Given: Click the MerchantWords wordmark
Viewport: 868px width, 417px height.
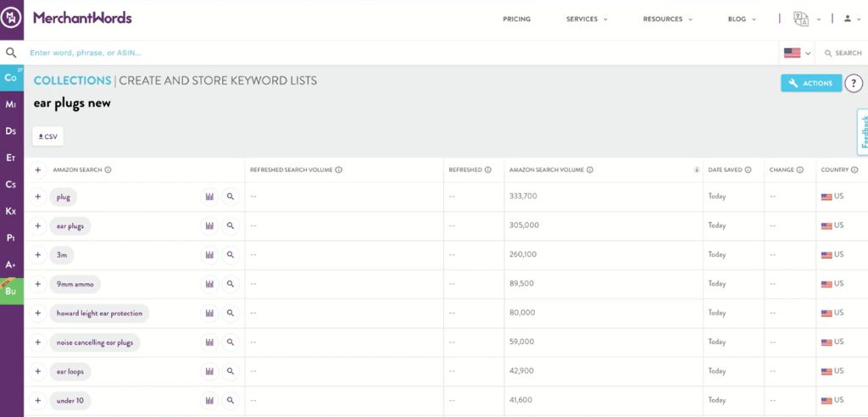Looking at the screenshot, I should 82,18.
